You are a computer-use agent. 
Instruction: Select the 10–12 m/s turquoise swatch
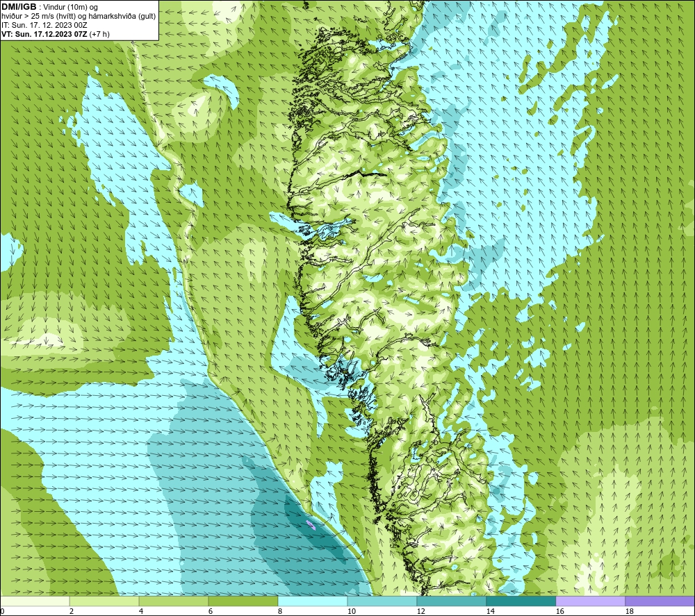(382, 601)
